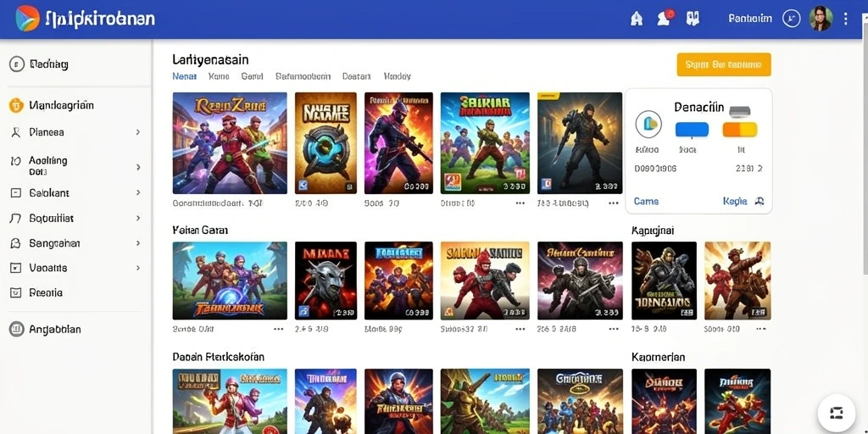
Task: Expand the Salokant sidebar chevron
Action: pyautogui.click(x=138, y=192)
